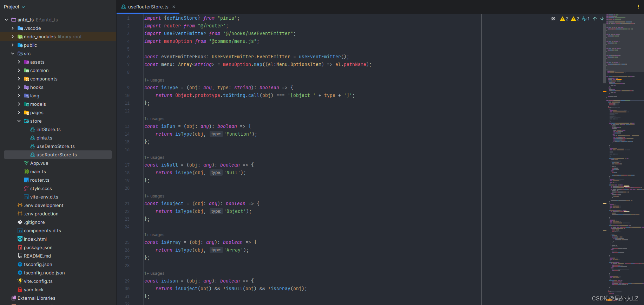The image size is (644, 305).
Task: Click the src source folder icon
Action: click(20, 53)
